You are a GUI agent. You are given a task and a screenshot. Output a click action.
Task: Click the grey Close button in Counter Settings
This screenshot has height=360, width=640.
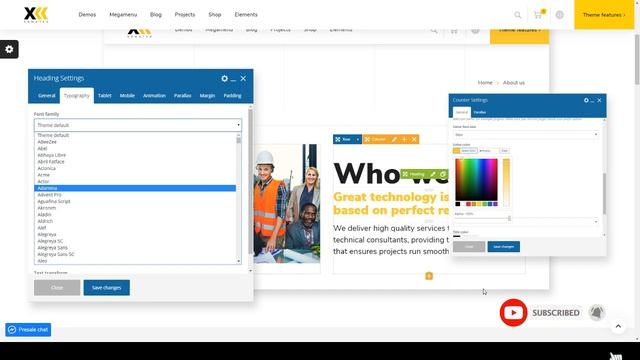(469, 247)
